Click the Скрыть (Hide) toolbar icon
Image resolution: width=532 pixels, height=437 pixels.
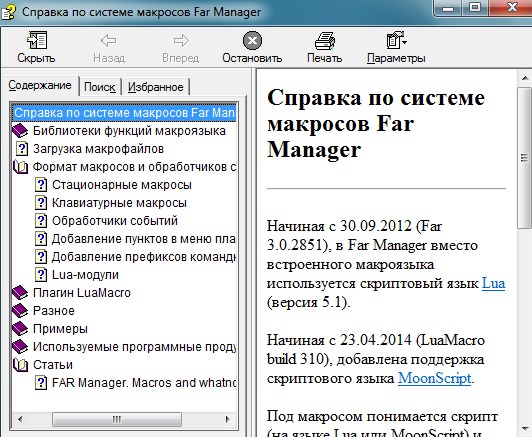pyautogui.click(x=37, y=40)
